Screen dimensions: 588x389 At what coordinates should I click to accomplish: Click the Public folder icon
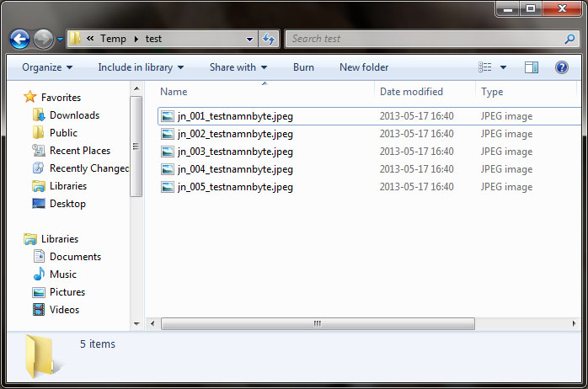click(x=38, y=132)
